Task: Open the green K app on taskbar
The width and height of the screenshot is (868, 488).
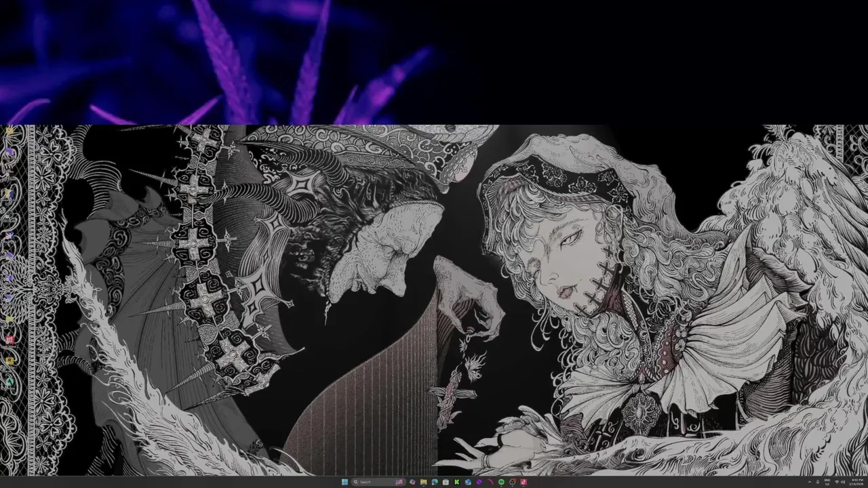Action: click(x=457, y=482)
